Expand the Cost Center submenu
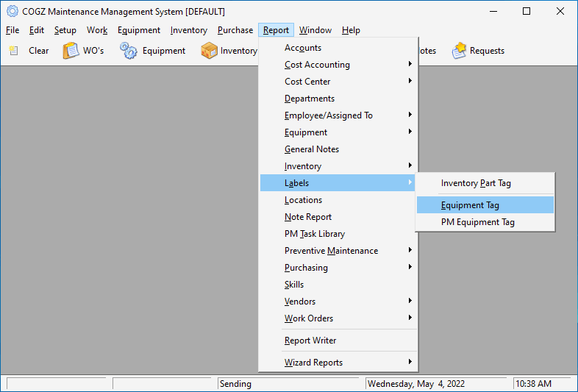578x392 pixels. point(338,82)
